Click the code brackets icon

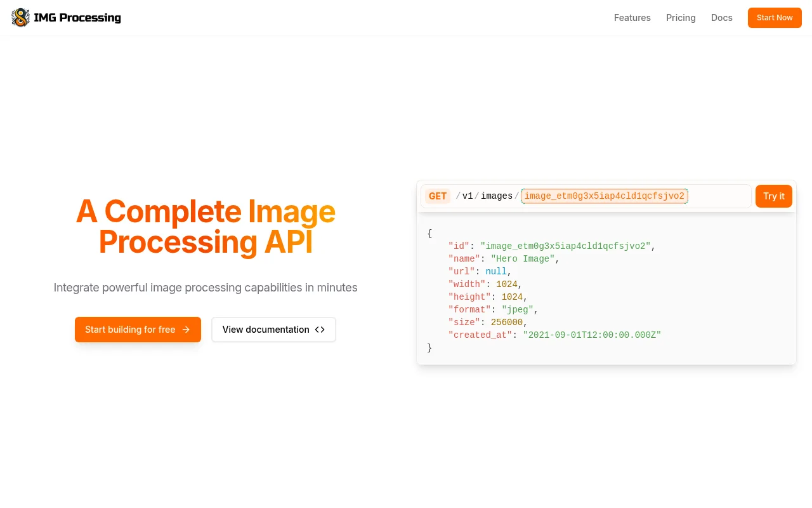point(320,330)
